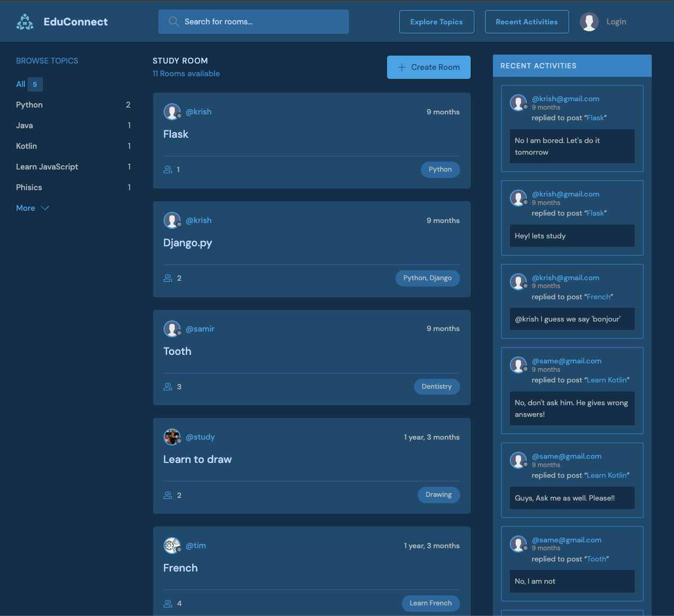Open the Learn to draw room
The height and width of the screenshot is (616, 674).
(197, 460)
